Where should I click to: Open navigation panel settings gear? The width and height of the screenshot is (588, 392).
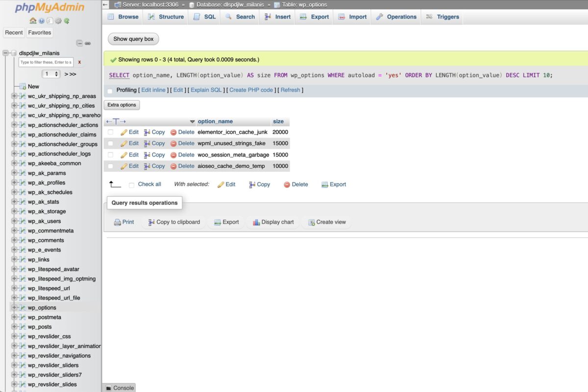pos(58,21)
